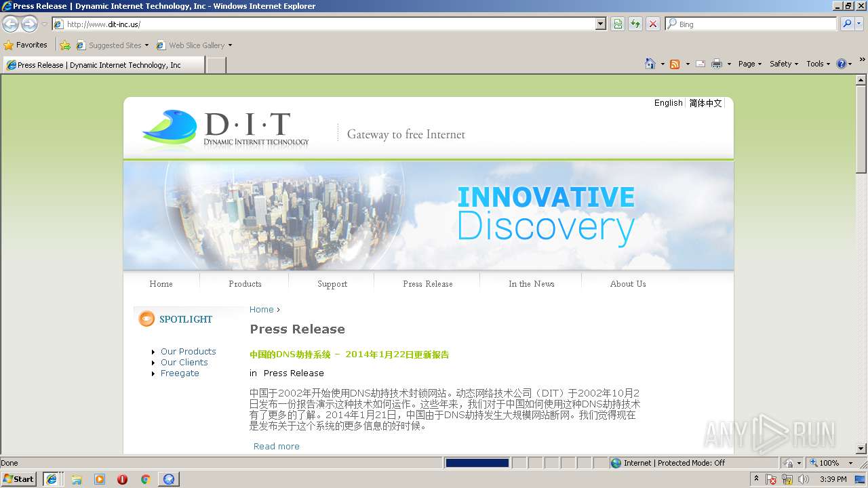Image resolution: width=868 pixels, height=488 pixels.
Task: Click the taskbar clock 3:39 PM
Action: coord(833,479)
